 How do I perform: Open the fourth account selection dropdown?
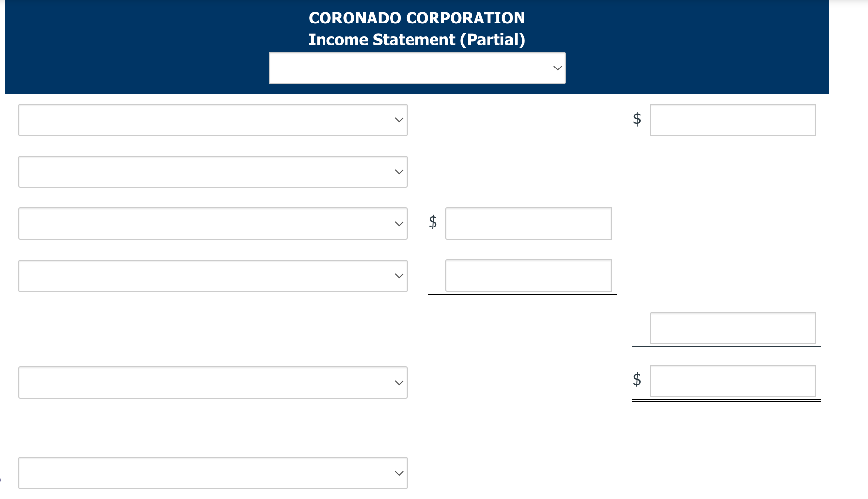click(213, 275)
